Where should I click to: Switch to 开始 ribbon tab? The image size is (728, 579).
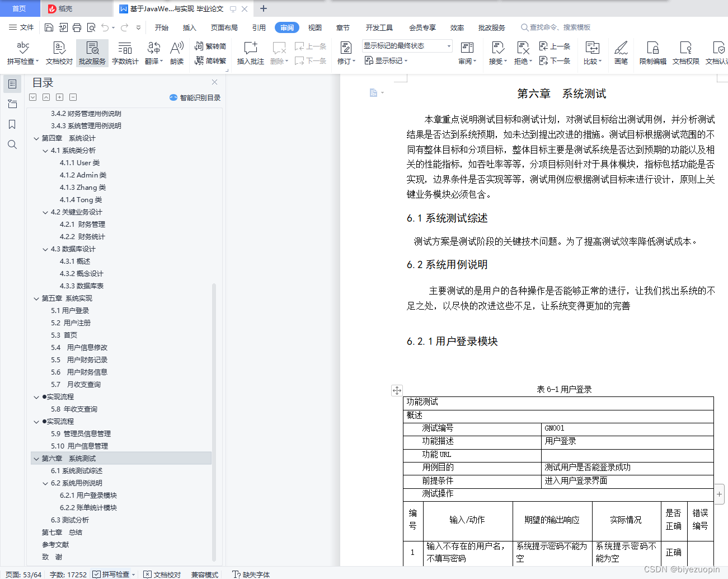tap(162, 27)
